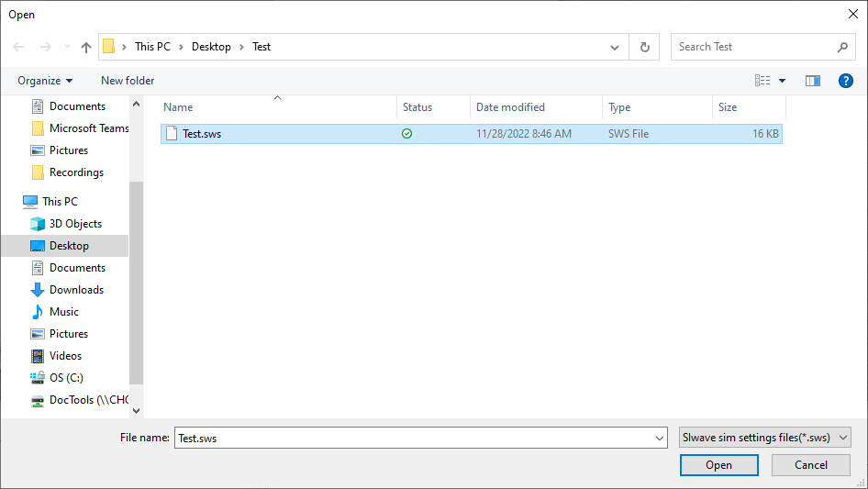Expand the address bar path history dropdown
Image resolution: width=868 pixels, height=489 pixels.
point(615,47)
